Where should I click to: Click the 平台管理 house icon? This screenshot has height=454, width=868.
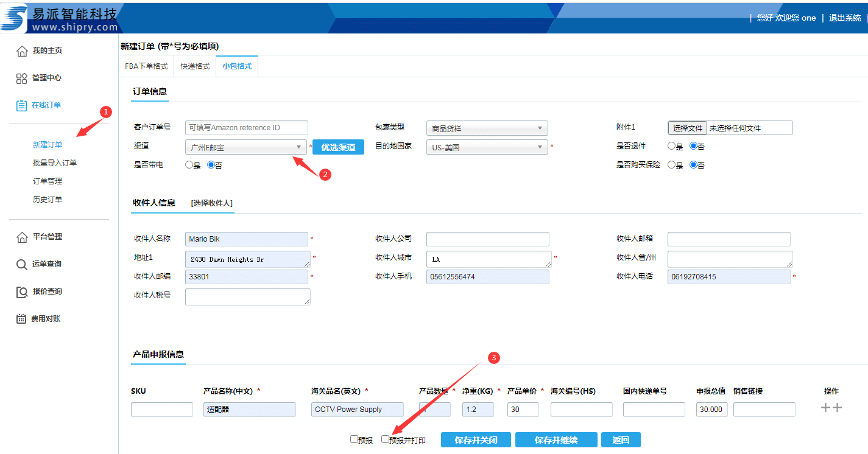[x=22, y=237]
